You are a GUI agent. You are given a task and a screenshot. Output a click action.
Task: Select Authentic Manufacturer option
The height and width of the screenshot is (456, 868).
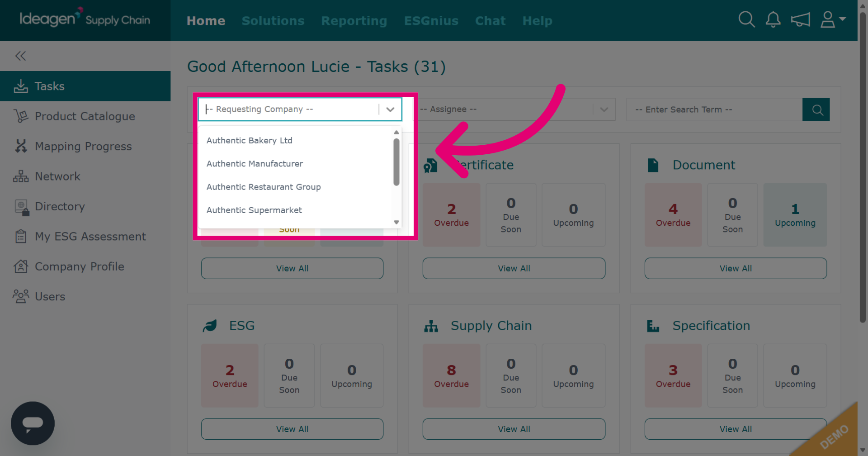(x=296, y=164)
